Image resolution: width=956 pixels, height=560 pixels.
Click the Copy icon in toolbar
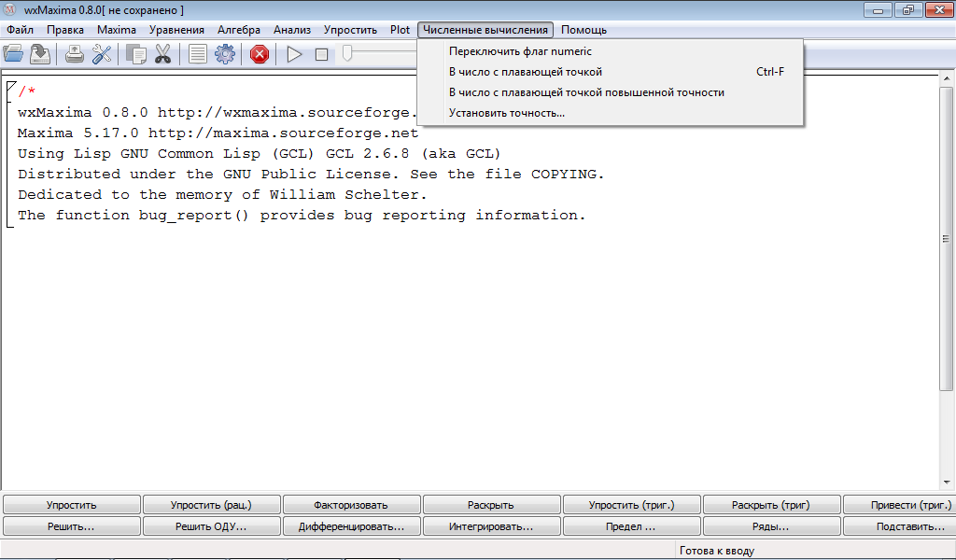point(136,54)
